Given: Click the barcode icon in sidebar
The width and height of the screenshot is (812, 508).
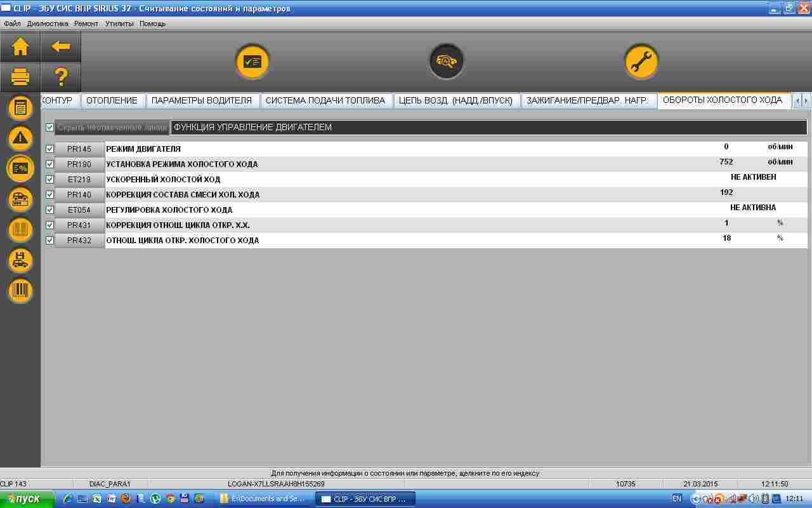Looking at the screenshot, I should [20, 291].
